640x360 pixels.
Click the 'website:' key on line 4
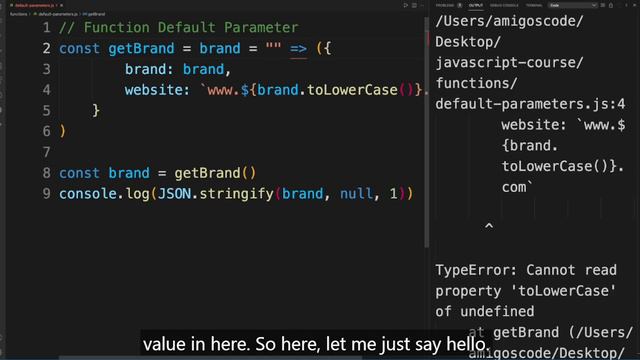pyautogui.click(x=158, y=90)
